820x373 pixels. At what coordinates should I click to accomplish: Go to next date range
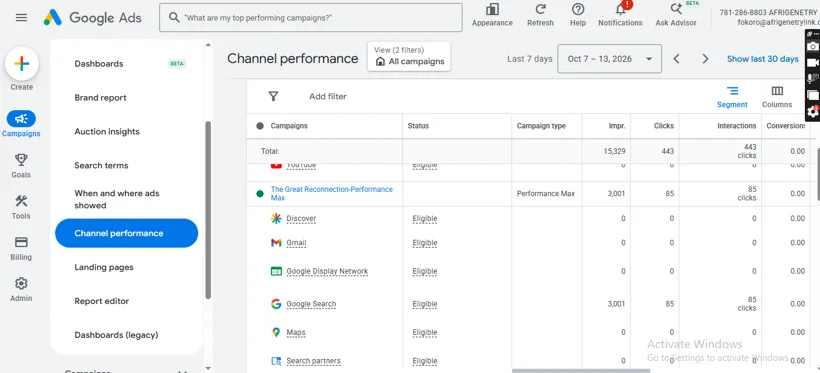tap(705, 59)
